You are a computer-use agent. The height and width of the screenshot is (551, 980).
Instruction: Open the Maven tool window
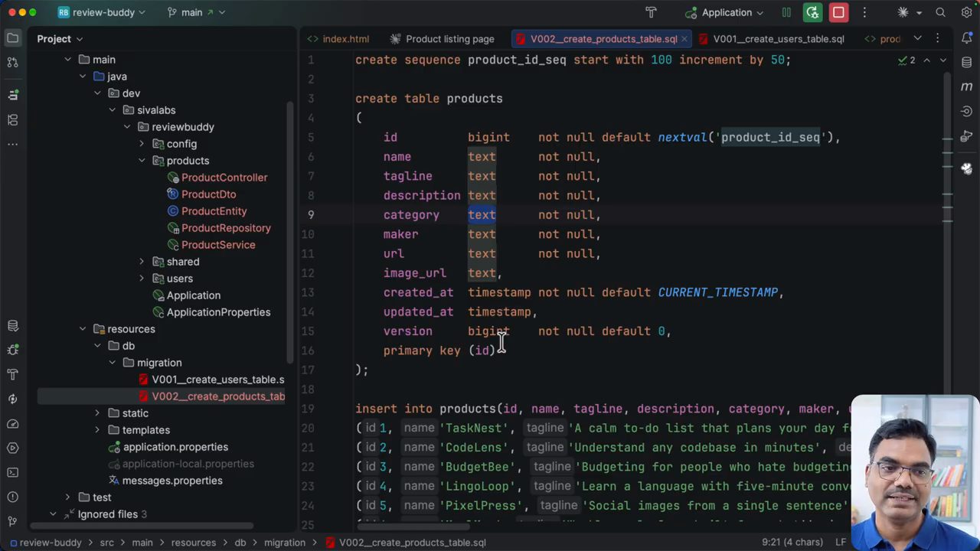click(966, 86)
